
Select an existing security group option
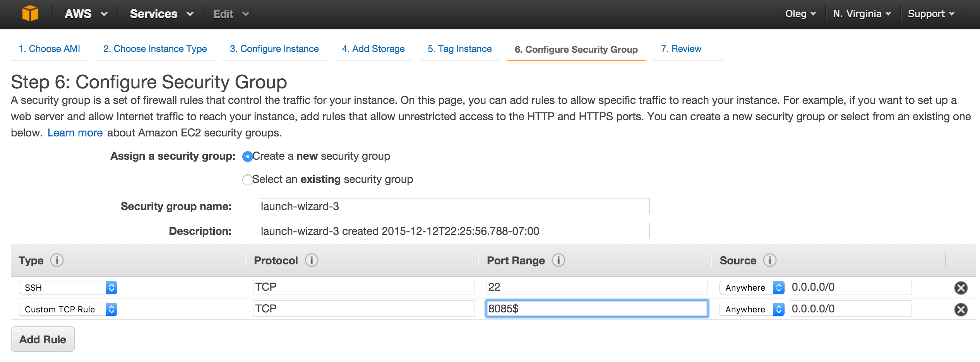247,180
